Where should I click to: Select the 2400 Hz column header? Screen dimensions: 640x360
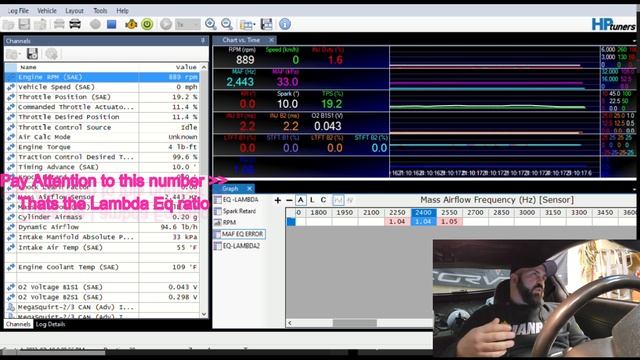(x=423, y=213)
